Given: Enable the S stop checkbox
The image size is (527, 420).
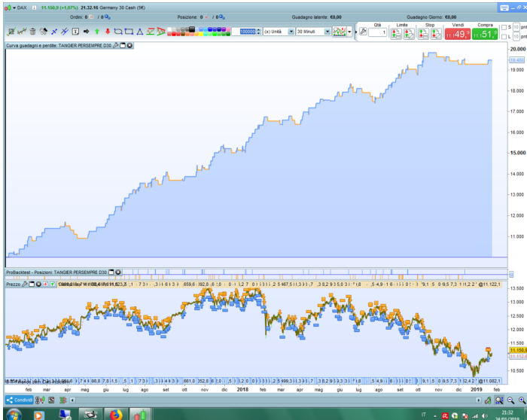Looking at the screenshot, I should tap(504, 27).
